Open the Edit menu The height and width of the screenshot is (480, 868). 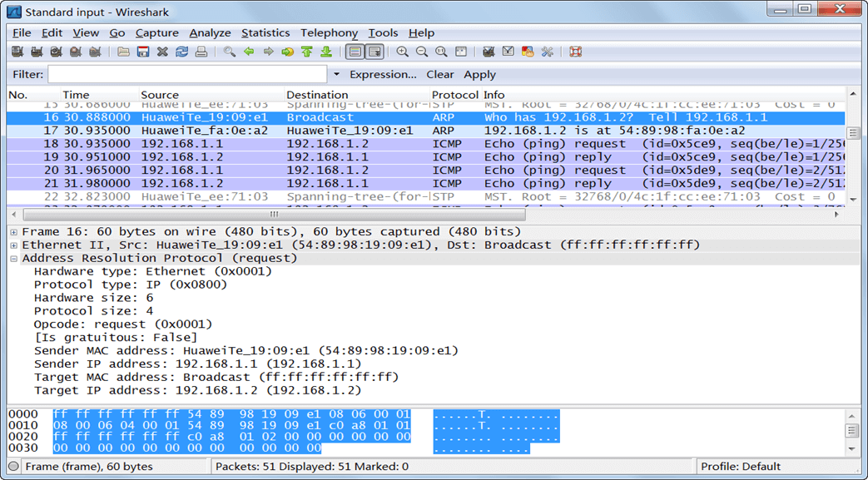point(52,33)
